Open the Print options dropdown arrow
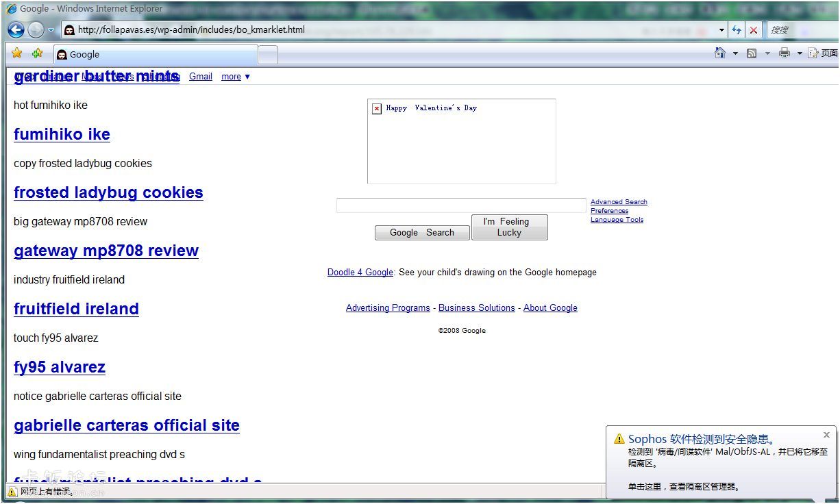Screen dimensions: 840x504 coord(799,53)
